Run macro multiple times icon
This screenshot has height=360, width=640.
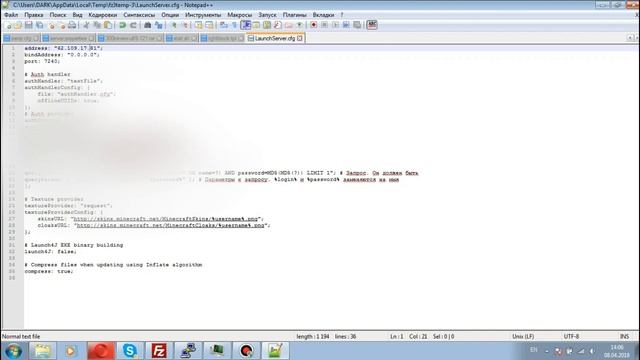[346, 25]
